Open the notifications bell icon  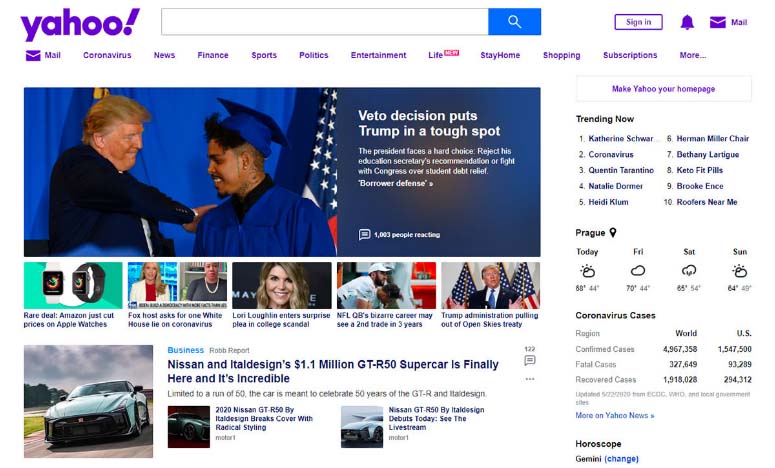point(687,22)
